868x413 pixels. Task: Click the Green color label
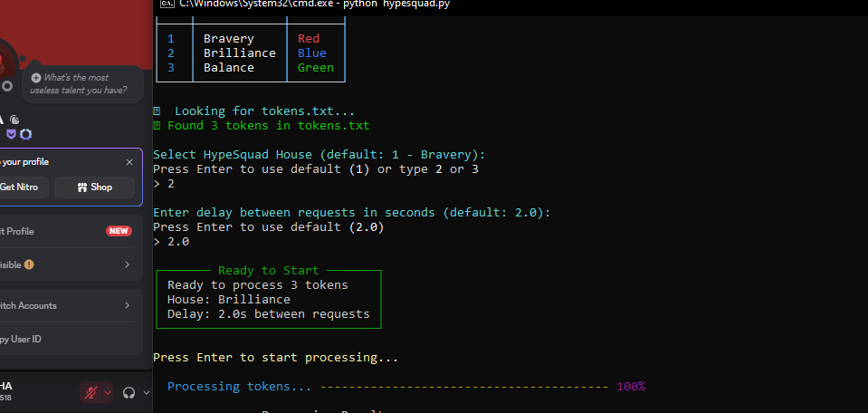(x=316, y=68)
